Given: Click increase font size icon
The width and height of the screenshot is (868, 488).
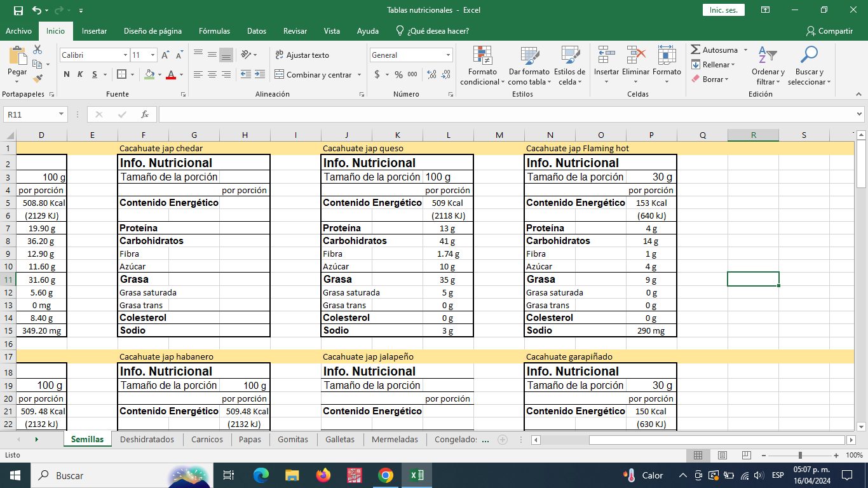Looking at the screenshot, I should coord(165,55).
